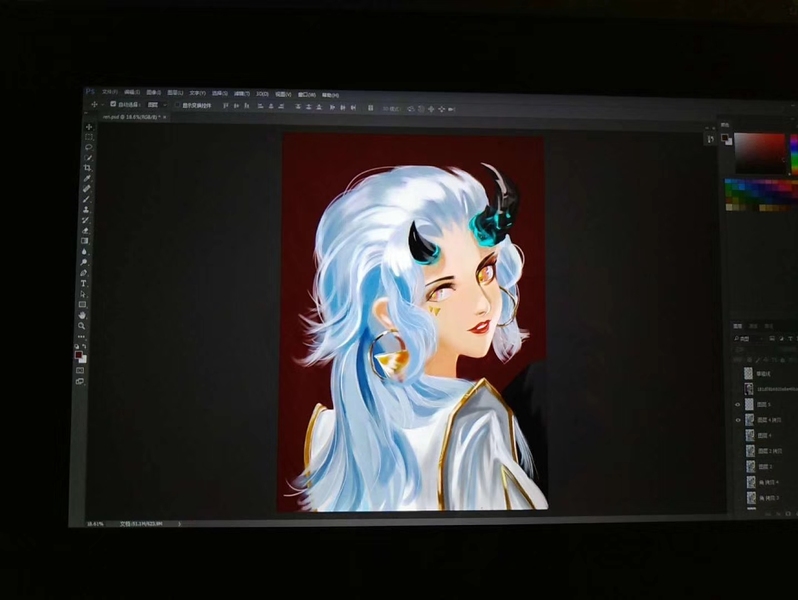
Task: Select the Rectangle shape tool
Action: (82, 305)
